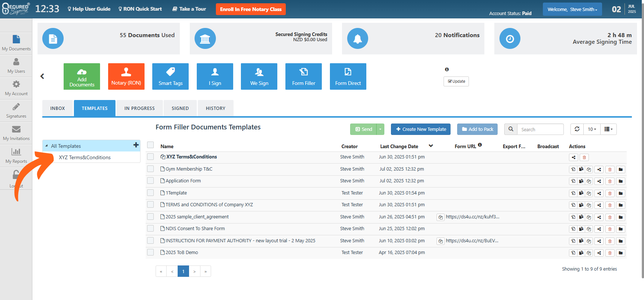This screenshot has width=644, height=300.
Task: Click trash icon for Application Form row
Action: click(x=610, y=181)
